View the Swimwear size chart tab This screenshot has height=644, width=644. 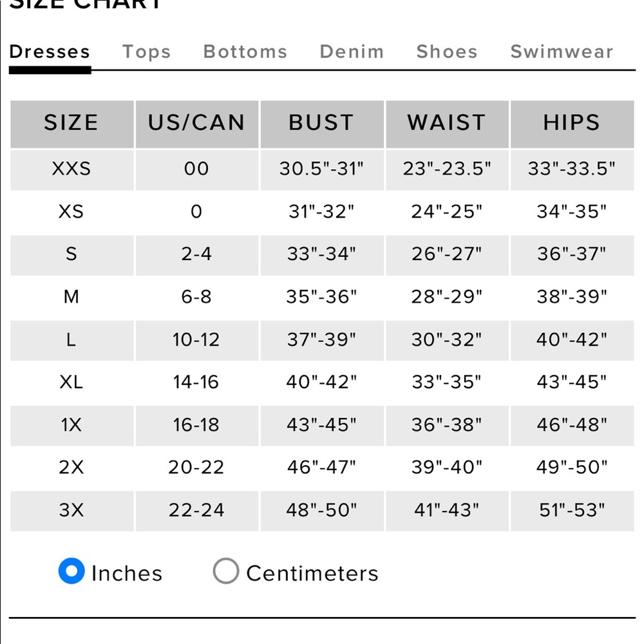[x=562, y=52]
